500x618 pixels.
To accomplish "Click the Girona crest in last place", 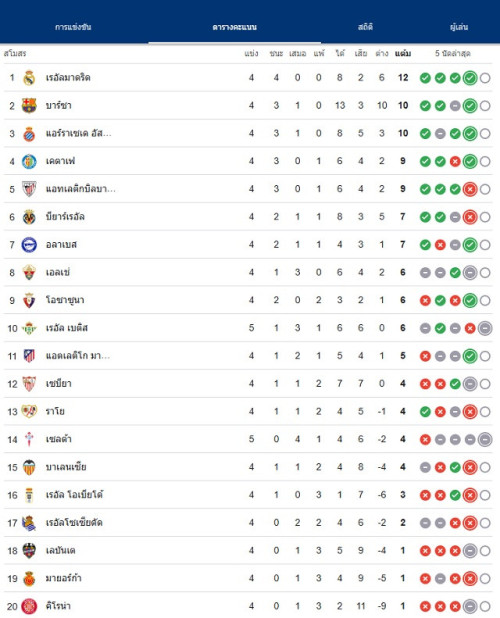I will 29,606.
